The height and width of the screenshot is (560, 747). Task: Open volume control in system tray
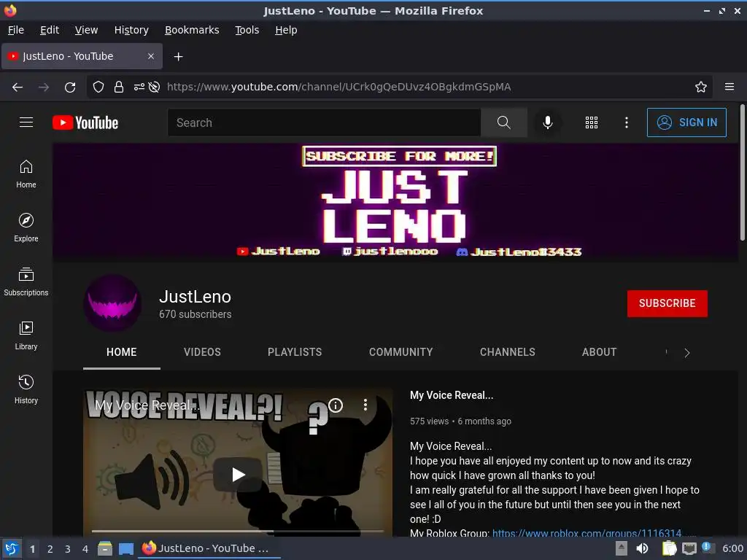(x=642, y=548)
